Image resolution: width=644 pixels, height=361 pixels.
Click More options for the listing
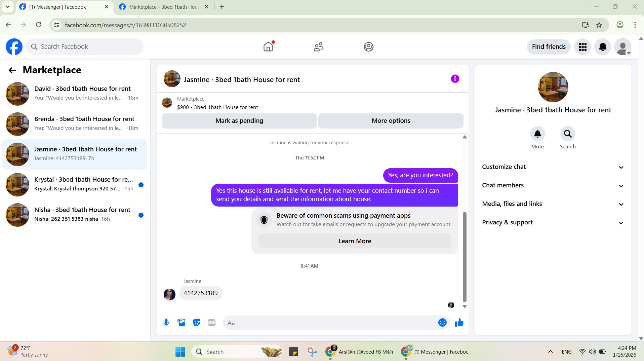pyautogui.click(x=391, y=121)
